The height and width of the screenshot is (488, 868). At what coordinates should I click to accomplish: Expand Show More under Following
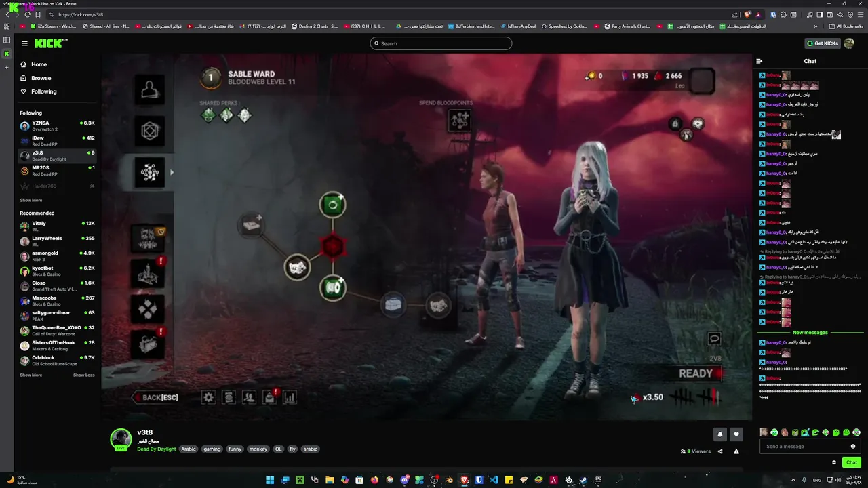(x=31, y=200)
